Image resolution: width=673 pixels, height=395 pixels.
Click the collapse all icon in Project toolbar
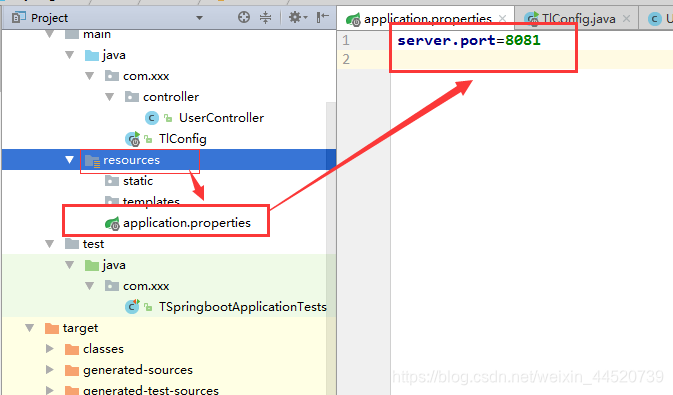(x=265, y=17)
